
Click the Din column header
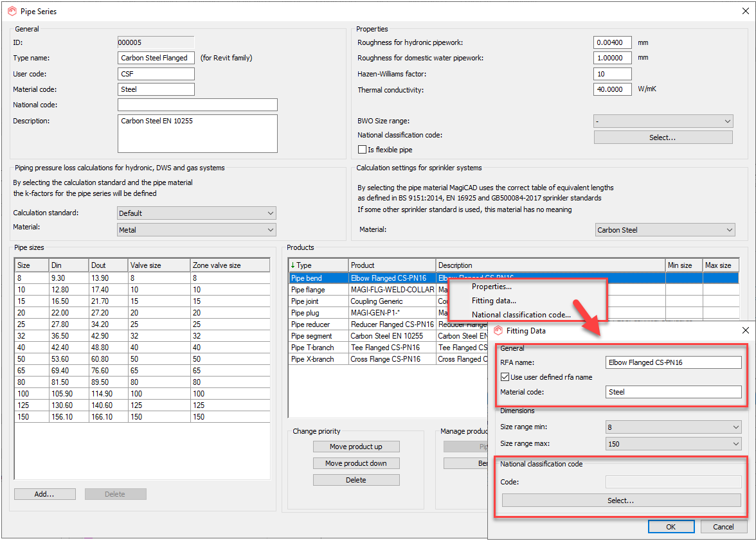pyautogui.click(x=69, y=265)
